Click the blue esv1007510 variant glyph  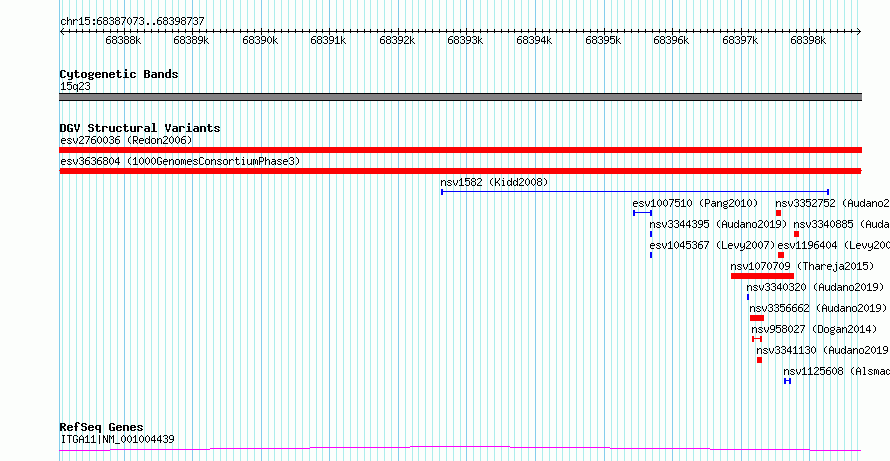pyautogui.click(x=643, y=213)
